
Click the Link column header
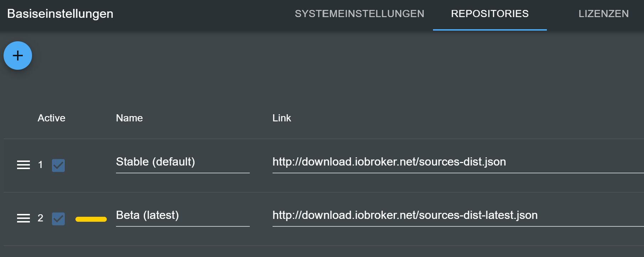click(x=282, y=118)
